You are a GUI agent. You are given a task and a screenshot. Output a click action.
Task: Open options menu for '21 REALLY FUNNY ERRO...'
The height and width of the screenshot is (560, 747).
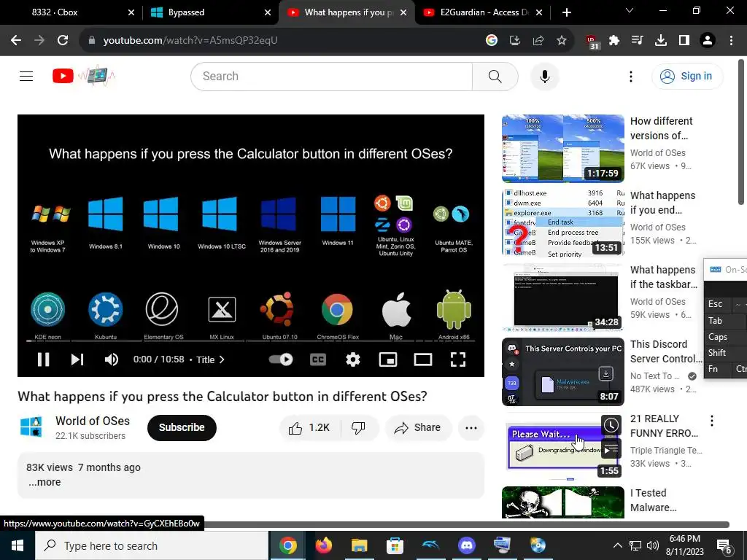(712, 421)
